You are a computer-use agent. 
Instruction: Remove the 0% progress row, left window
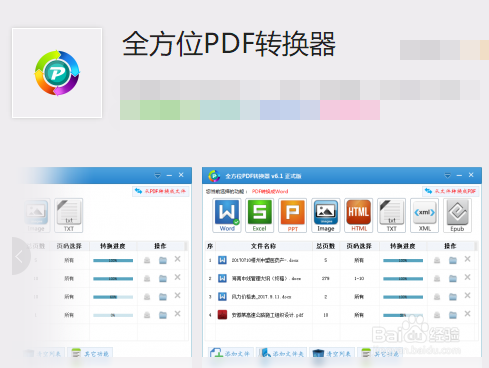tap(177, 314)
